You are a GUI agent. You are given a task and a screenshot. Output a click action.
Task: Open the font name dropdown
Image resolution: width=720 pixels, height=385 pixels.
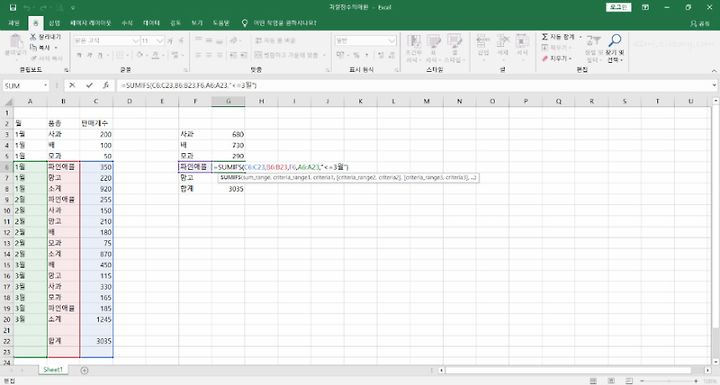[135, 41]
